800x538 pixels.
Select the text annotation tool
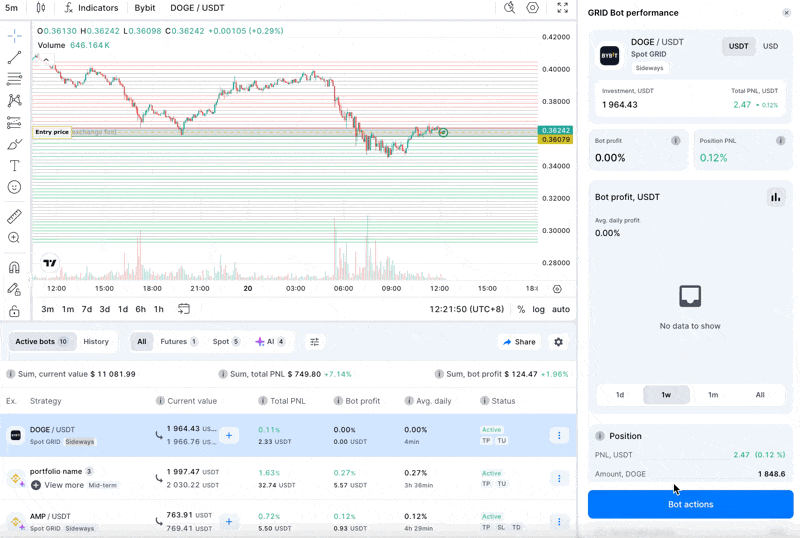click(x=14, y=166)
